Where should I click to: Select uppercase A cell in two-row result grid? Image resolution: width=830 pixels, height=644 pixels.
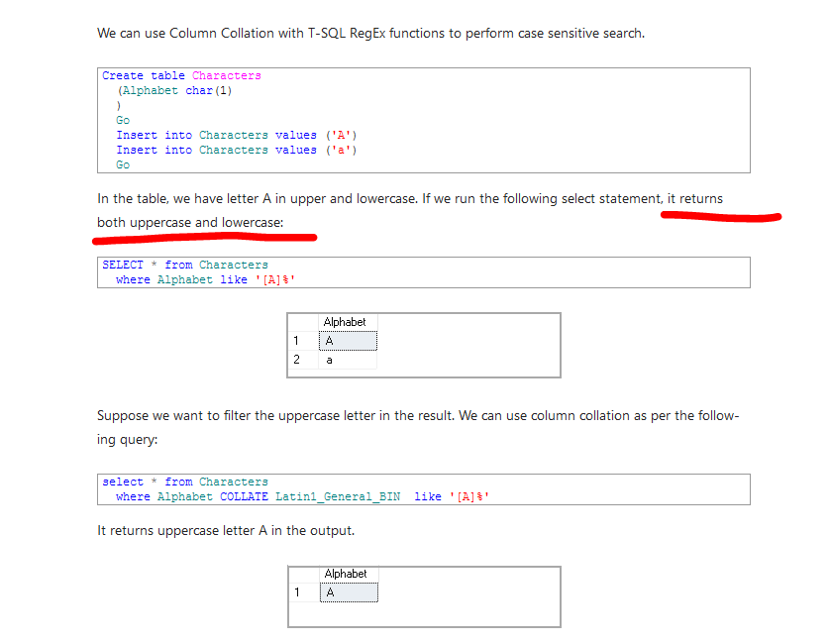pos(347,341)
